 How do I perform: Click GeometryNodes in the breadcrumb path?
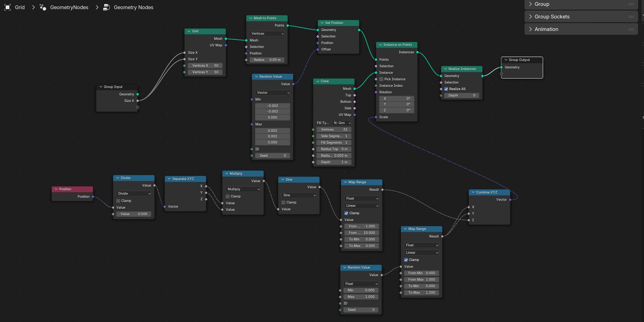(69, 7)
